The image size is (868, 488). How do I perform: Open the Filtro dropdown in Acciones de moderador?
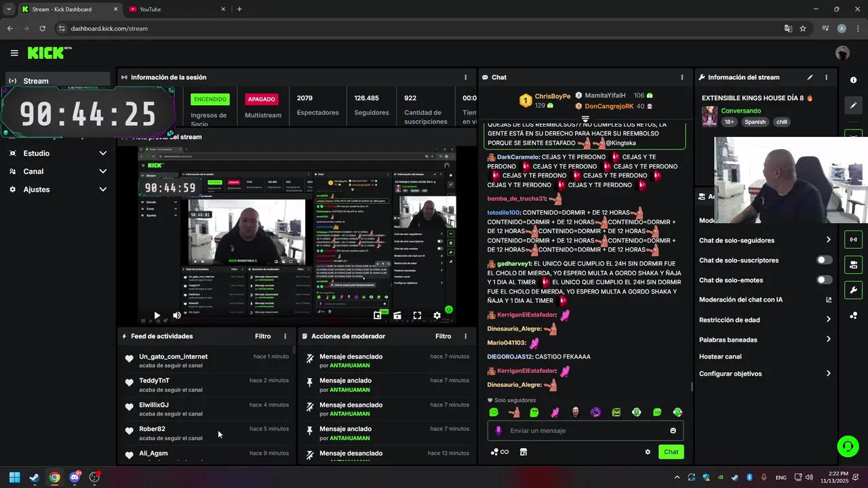[443, 336]
